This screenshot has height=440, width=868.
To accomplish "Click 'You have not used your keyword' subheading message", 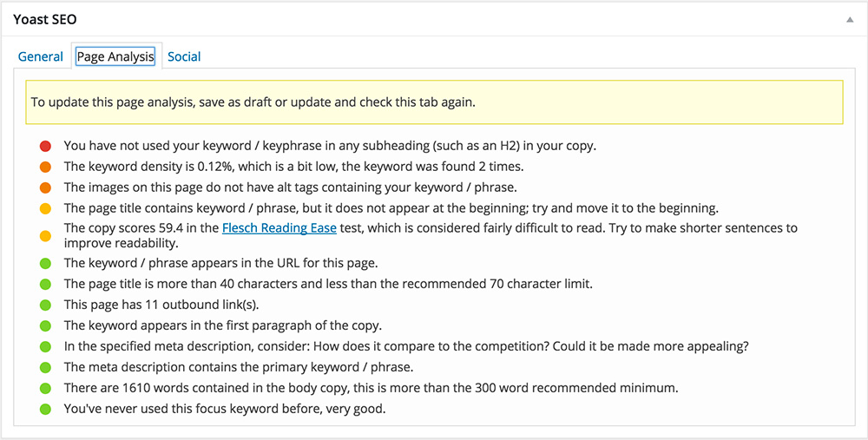I will click(x=330, y=146).
